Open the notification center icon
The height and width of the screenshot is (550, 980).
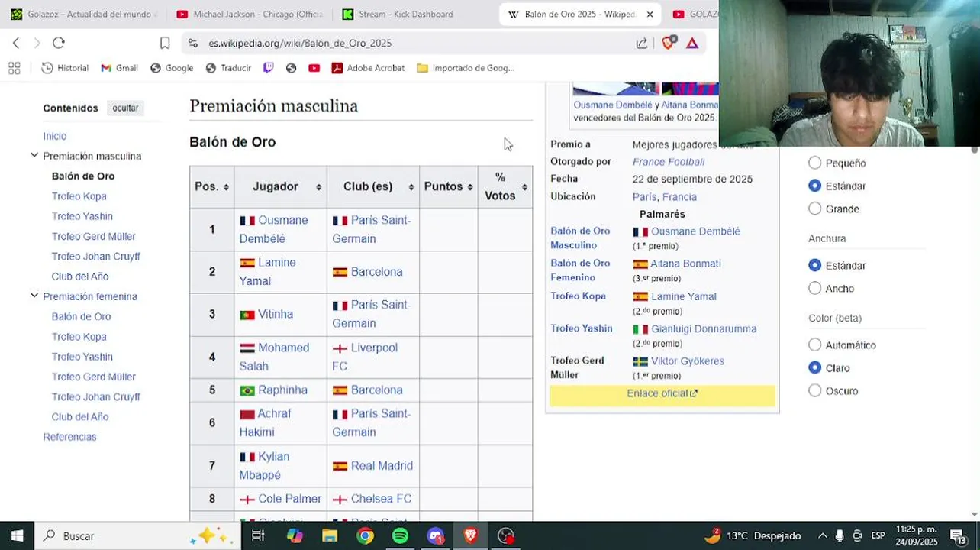point(958,535)
